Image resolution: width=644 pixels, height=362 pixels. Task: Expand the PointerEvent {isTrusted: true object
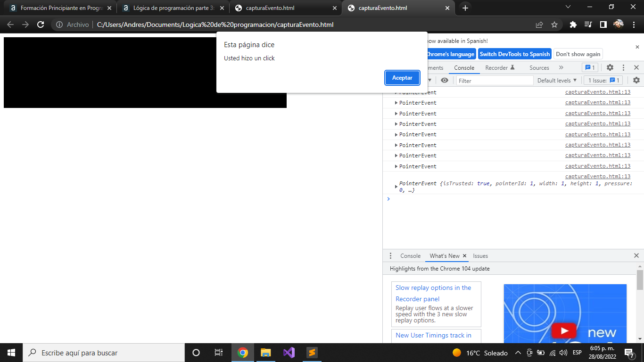396,187
